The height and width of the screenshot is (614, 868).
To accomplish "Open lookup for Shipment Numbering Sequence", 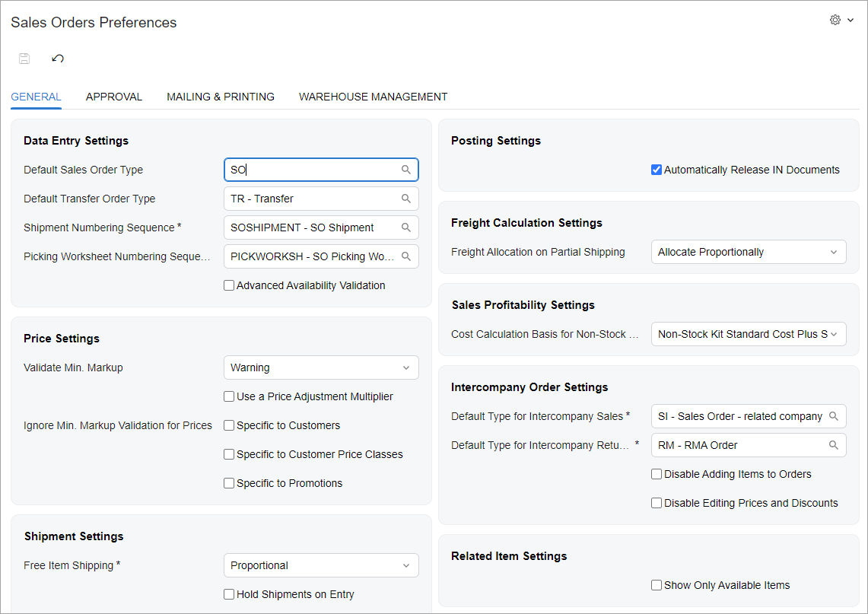I will tap(406, 227).
